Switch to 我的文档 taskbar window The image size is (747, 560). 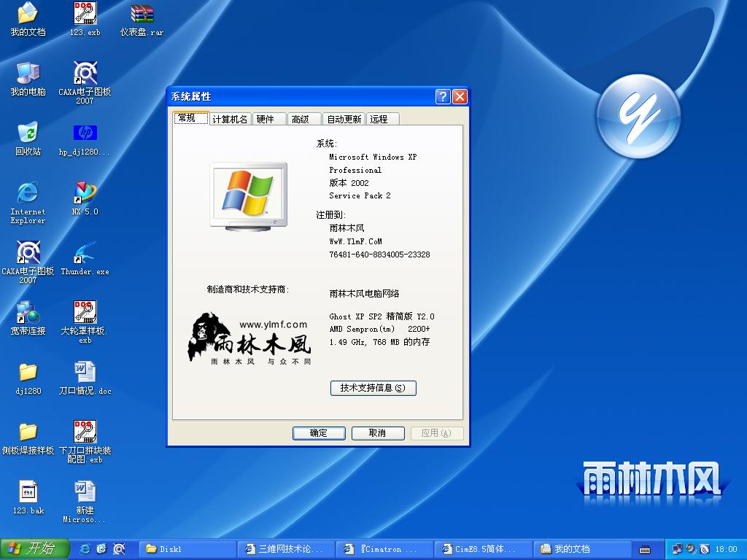582,549
